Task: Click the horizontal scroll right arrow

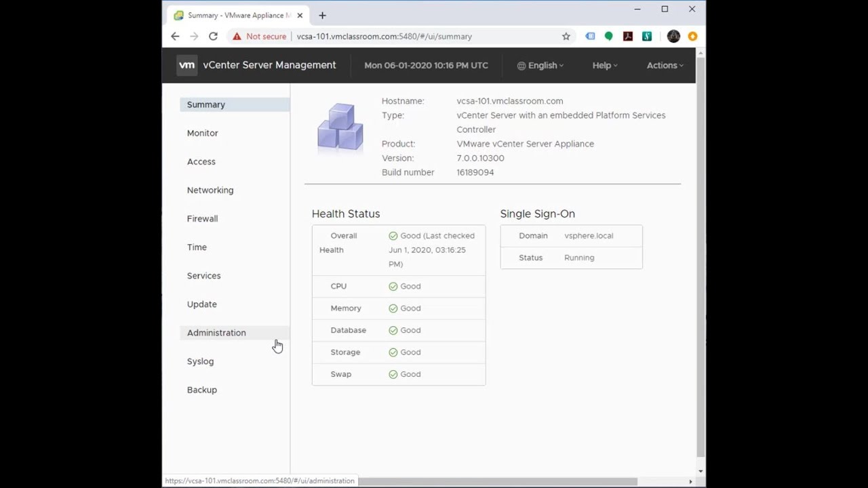Action: pos(690,482)
